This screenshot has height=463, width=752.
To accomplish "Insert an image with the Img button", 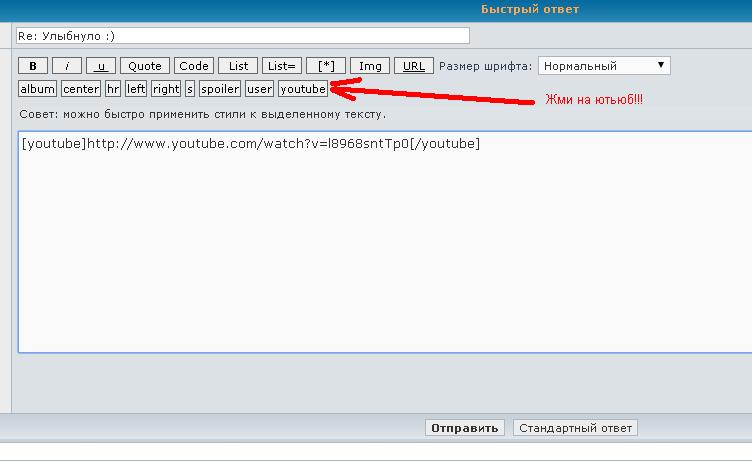I will tap(370, 66).
